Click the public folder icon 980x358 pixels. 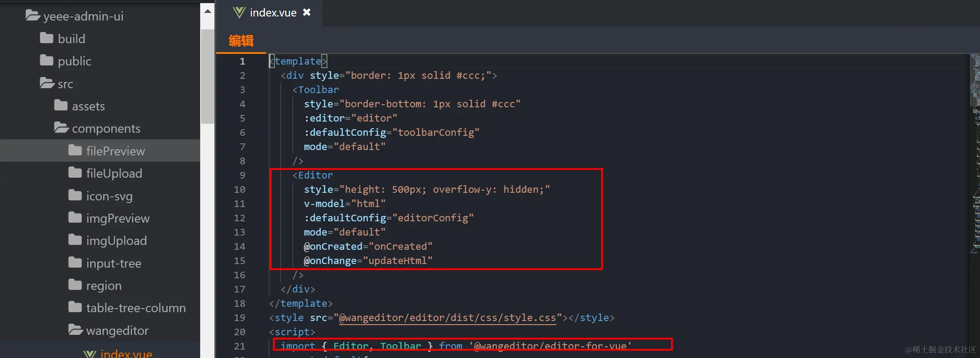tap(47, 61)
